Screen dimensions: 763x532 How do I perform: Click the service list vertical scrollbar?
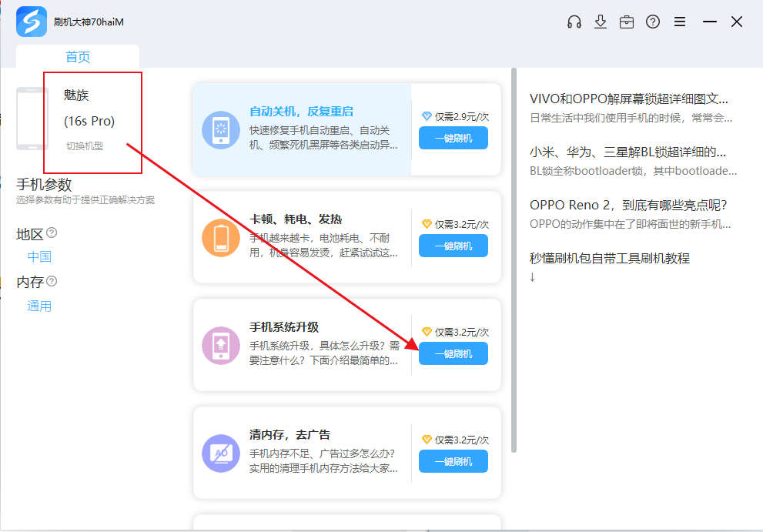(514, 260)
